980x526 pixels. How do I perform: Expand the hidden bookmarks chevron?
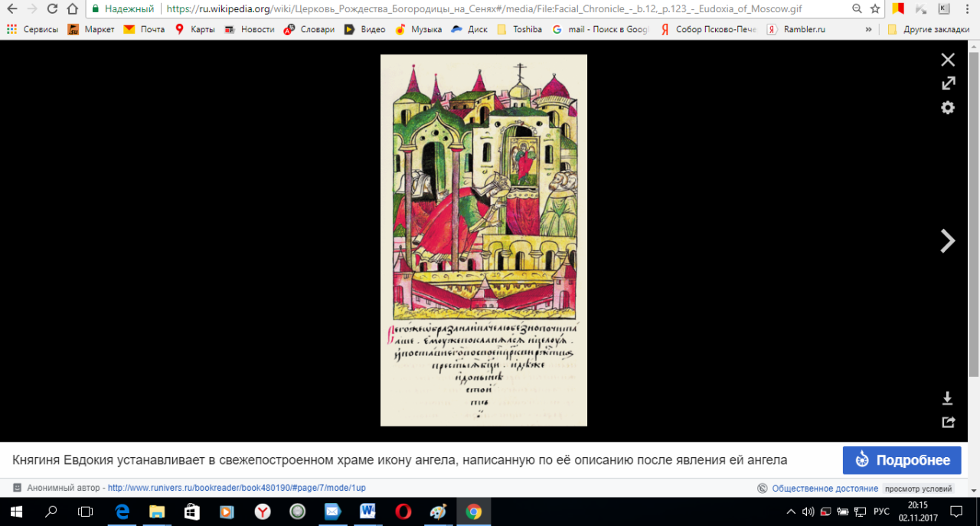click(x=868, y=29)
